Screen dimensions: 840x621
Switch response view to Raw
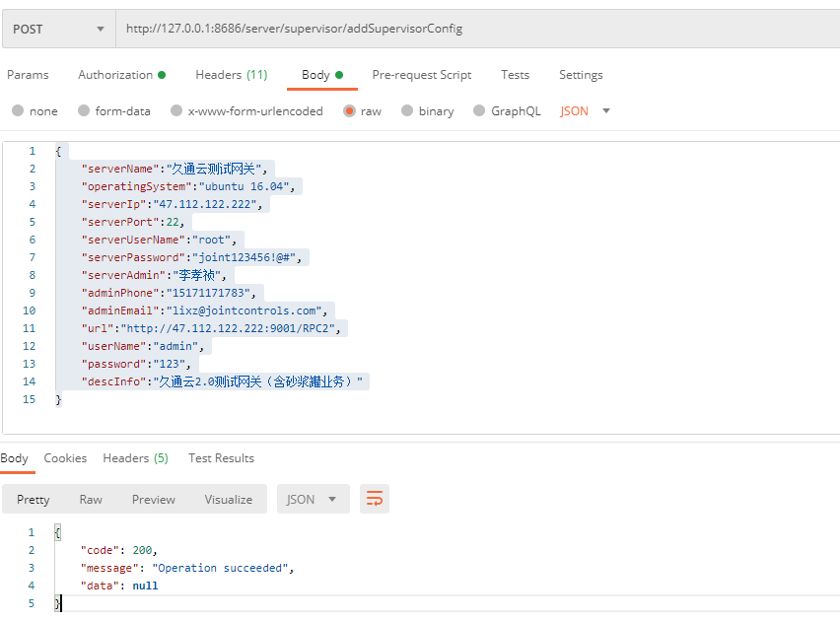click(91, 500)
